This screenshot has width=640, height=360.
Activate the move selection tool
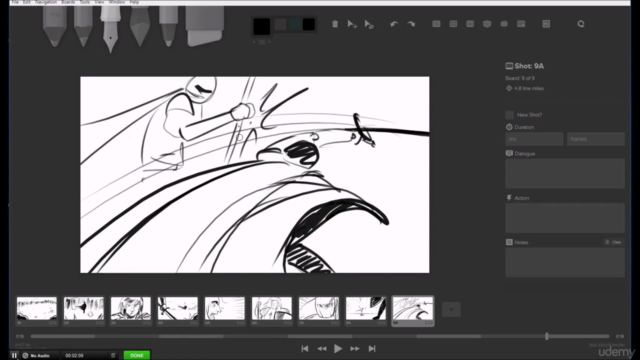click(352, 24)
